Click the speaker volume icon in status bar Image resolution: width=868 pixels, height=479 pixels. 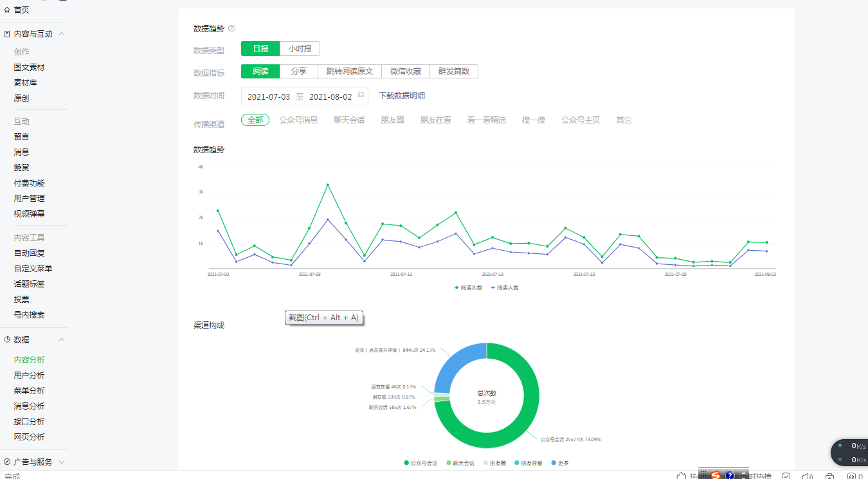pos(808,476)
